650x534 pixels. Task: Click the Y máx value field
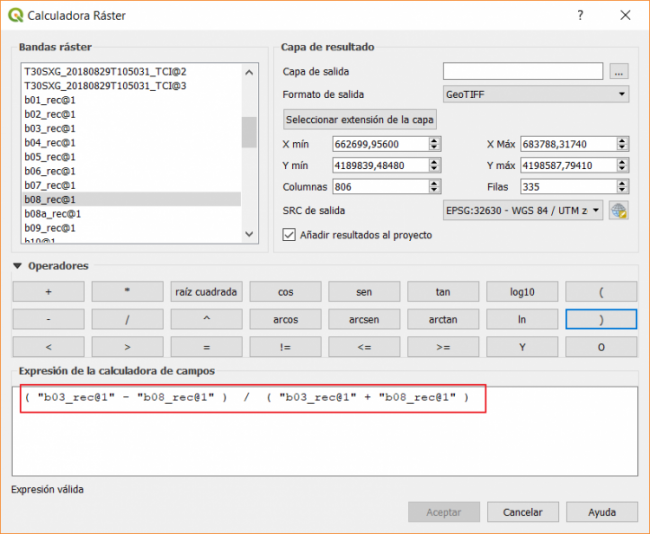[568, 165]
